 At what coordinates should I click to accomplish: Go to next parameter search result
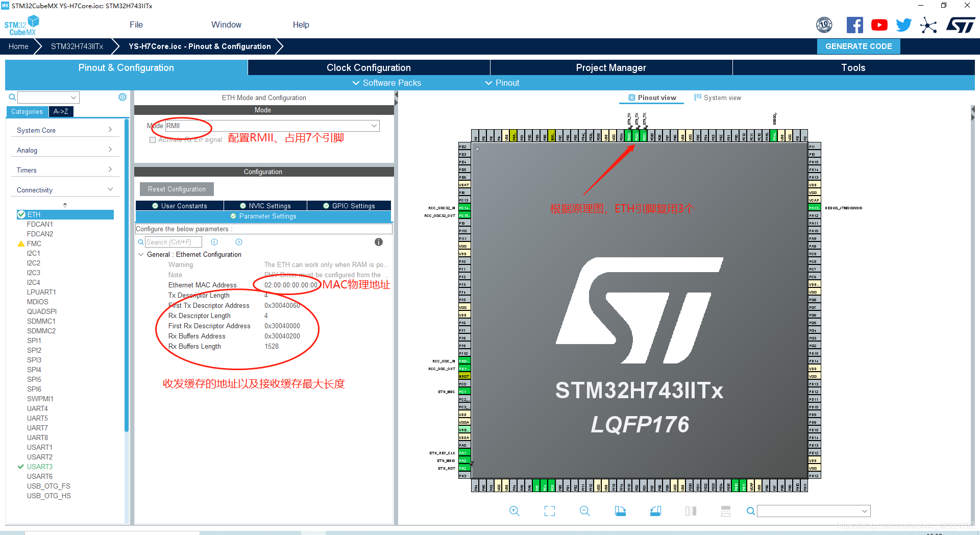pyautogui.click(x=239, y=242)
